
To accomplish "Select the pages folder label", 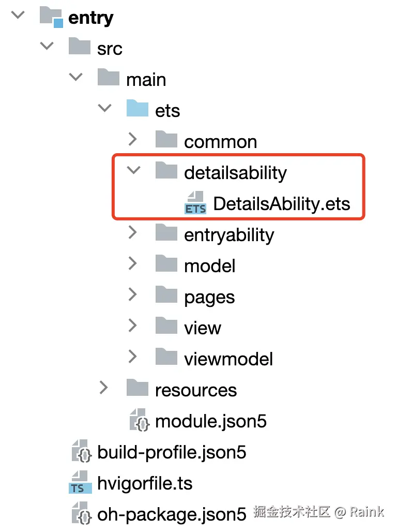I will click(209, 297).
